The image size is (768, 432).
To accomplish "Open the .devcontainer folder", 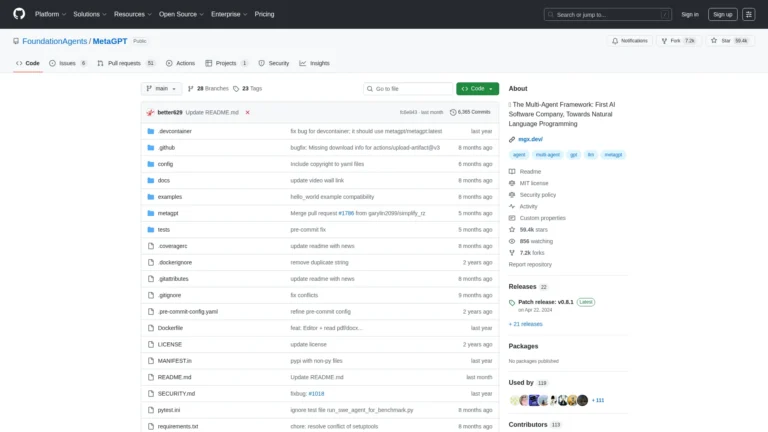I will [175, 131].
